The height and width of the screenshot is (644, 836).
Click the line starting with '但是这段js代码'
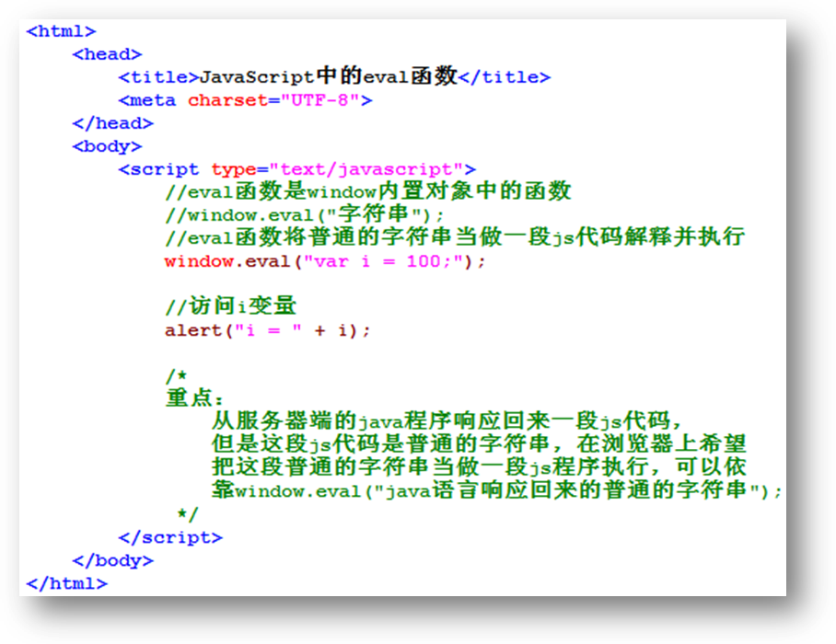point(478,444)
